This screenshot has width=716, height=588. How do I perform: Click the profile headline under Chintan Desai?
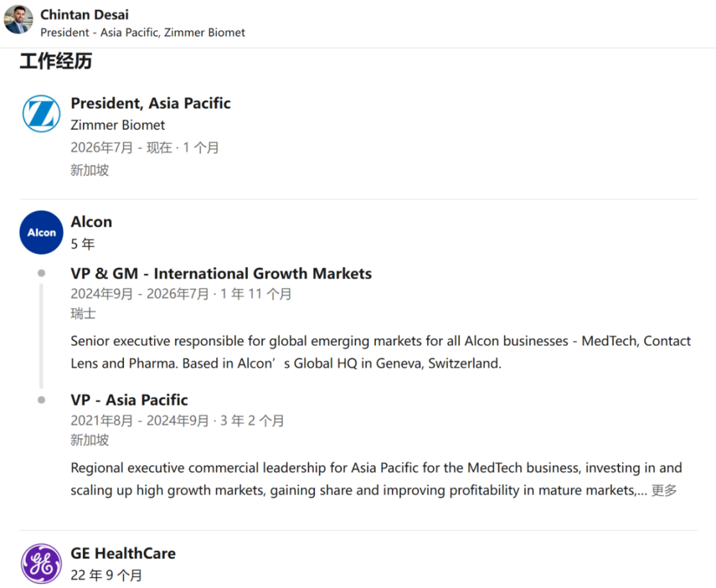tap(143, 32)
